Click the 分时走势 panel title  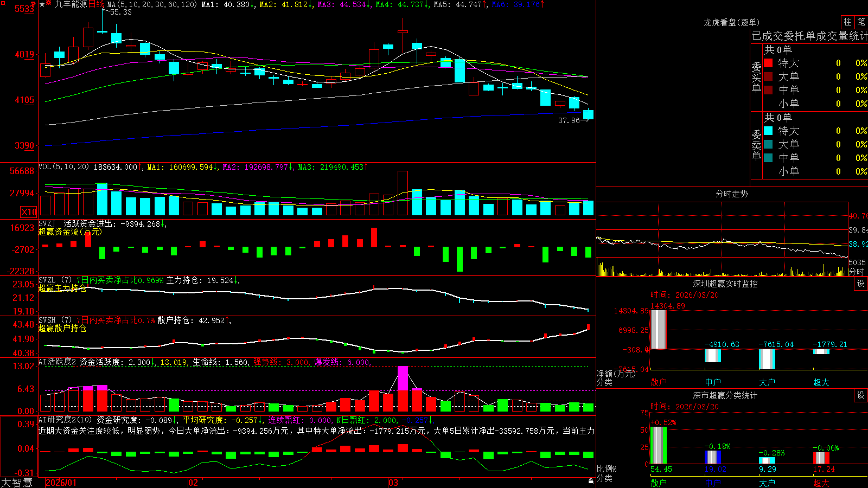(731, 194)
